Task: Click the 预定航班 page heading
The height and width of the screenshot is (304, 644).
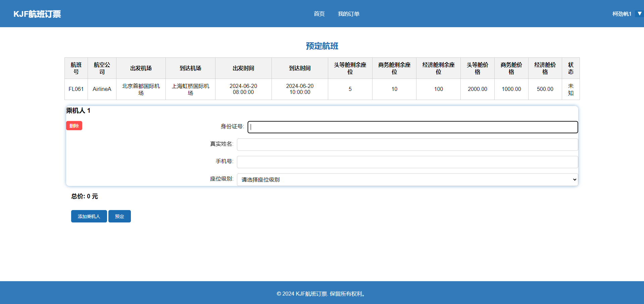Action: coord(322,46)
